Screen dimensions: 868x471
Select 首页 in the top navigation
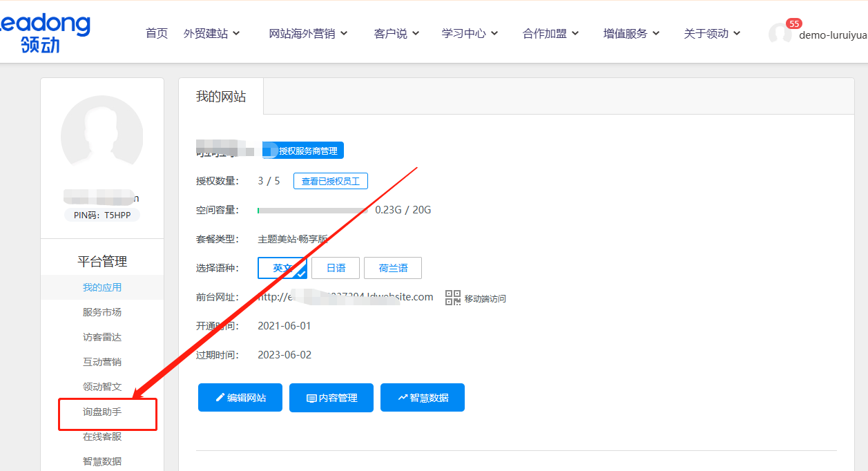156,32
